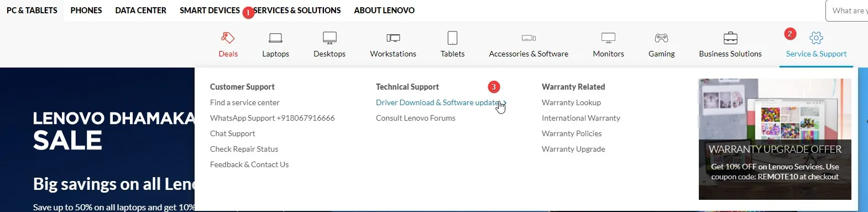Click the Deals menu label
Image resolution: width=868 pixels, height=212 pixels.
[228, 54]
